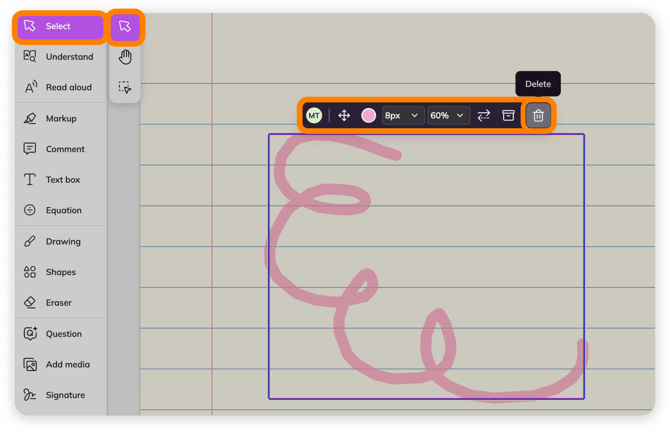670x432 pixels.
Task: Choose the Equation tool
Action: pos(60,210)
